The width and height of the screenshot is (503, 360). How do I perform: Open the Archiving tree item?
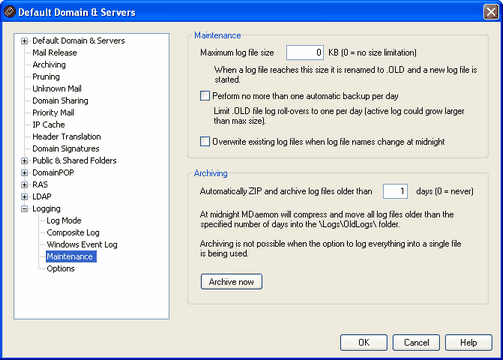pyautogui.click(x=49, y=65)
